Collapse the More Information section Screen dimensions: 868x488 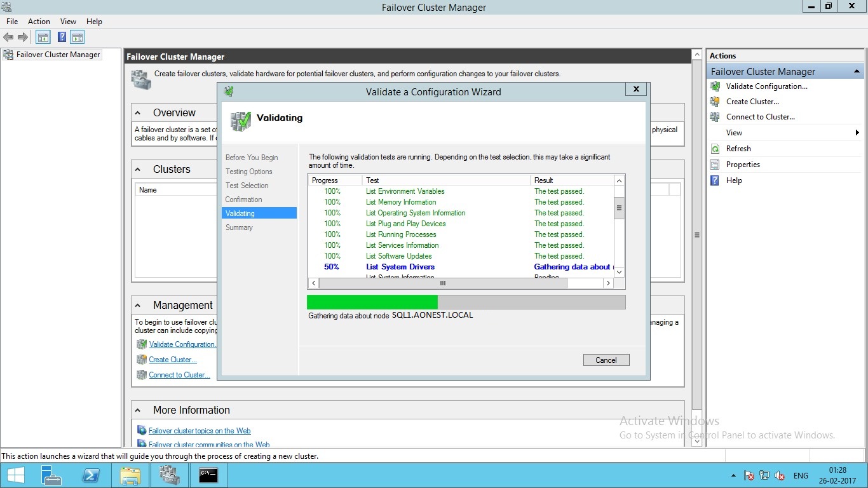(138, 410)
